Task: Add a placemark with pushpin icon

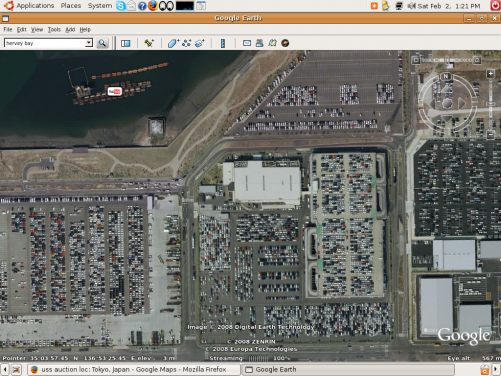Action: coord(149,43)
